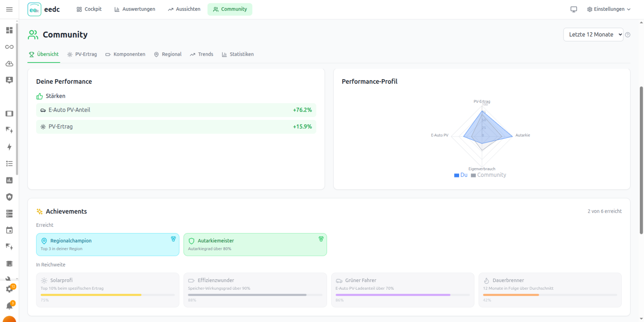644x322 pixels.
Task: Click the calendar icon in the sidebar
Action: click(x=9, y=230)
